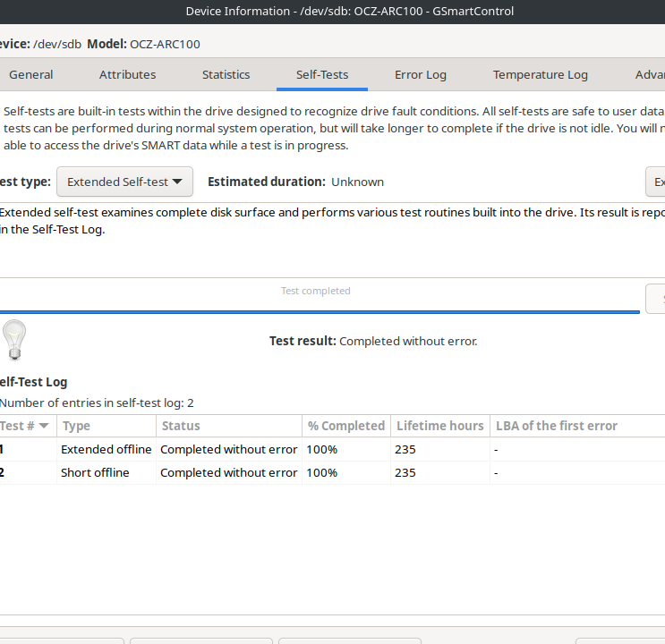The height and width of the screenshot is (644, 665).
Task: Sort the log by the Type column
Action: 106,426
